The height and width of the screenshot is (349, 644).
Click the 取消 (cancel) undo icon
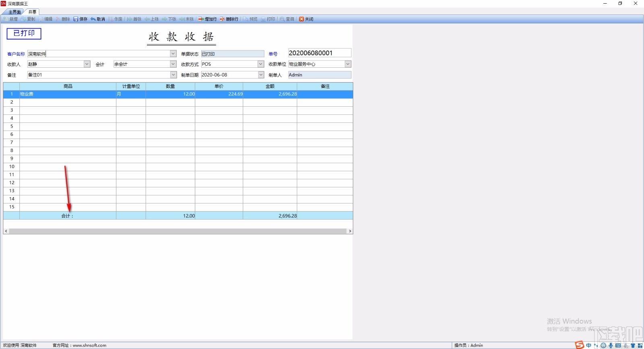[93, 19]
